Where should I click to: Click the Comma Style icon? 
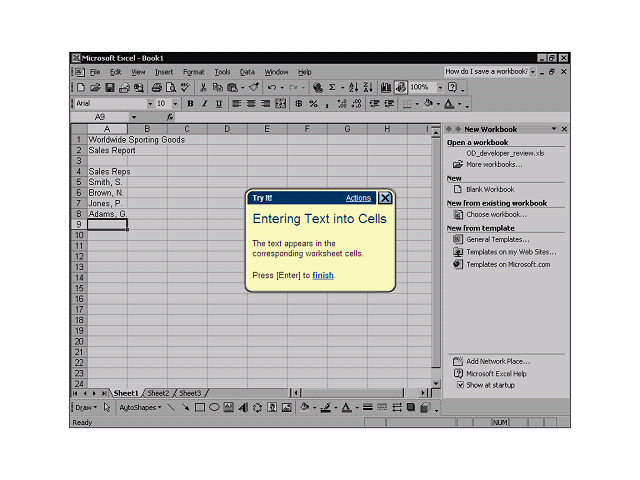[327, 104]
